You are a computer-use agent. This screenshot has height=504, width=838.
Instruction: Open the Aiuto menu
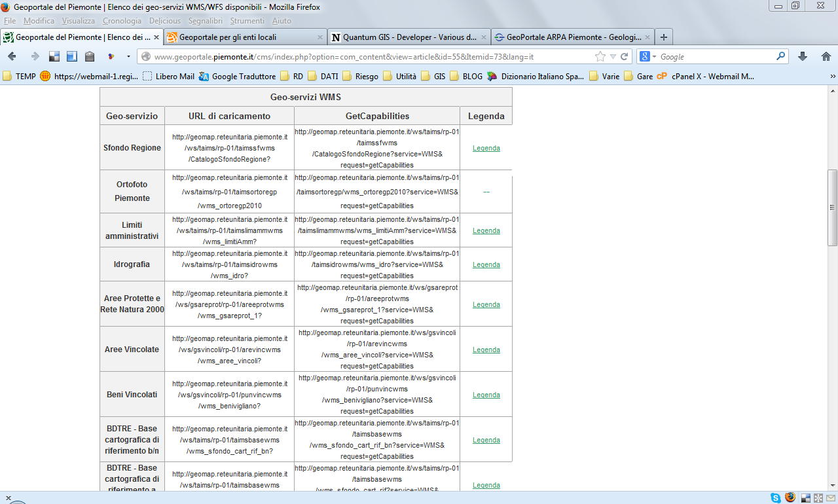(x=282, y=21)
